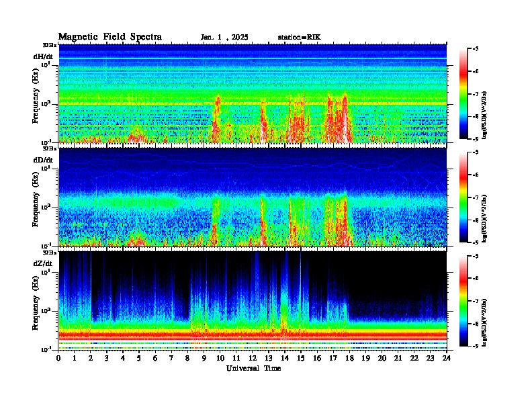The width and height of the screenshot is (532, 411).
Task: Click the "7" tick on Universal Time axis
Action: 171,358
